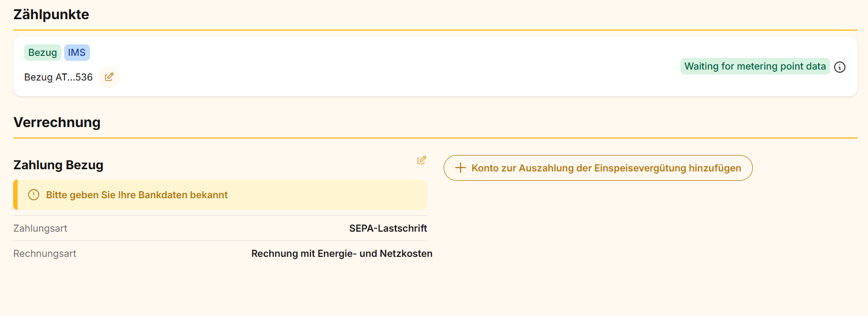868x316 pixels.
Task: Click the warning icon in the Bankdaten notice
Action: pos(34,195)
